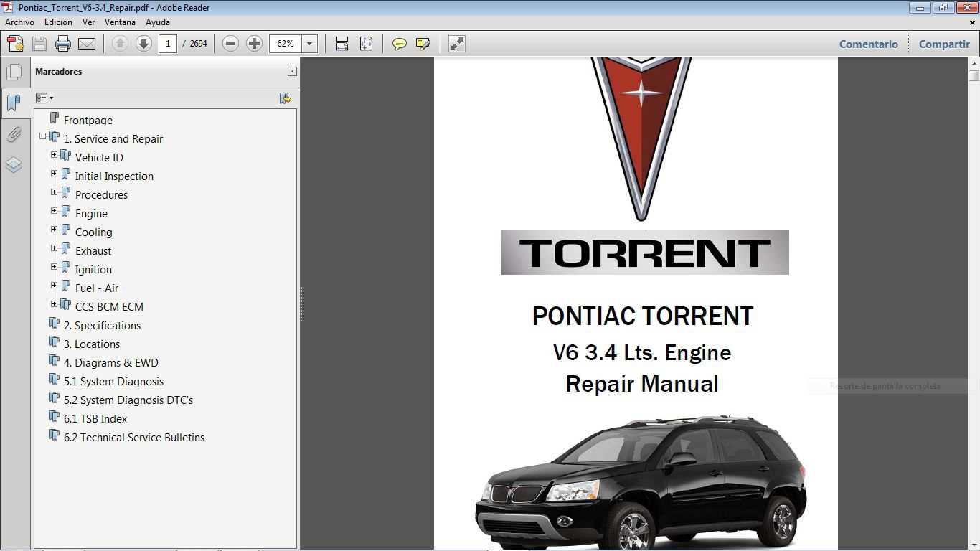The image size is (980, 551).
Task: Click the zoom in plus button
Action: pyautogui.click(x=254, y=44)
